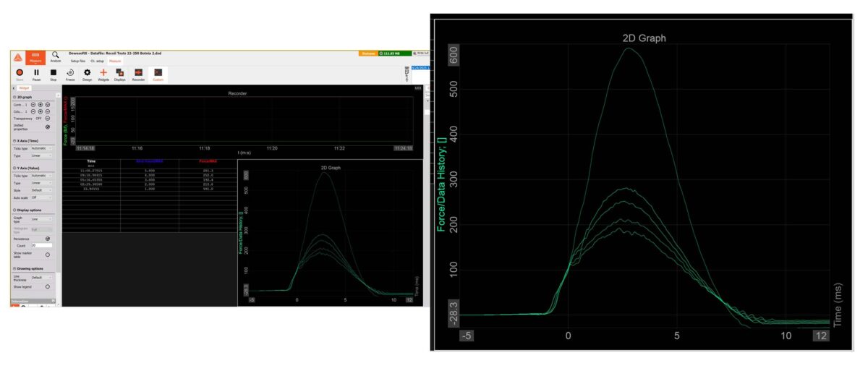Enable the Show legend option
This screenshot has height=371, width=868.
(x=48, y=286)
